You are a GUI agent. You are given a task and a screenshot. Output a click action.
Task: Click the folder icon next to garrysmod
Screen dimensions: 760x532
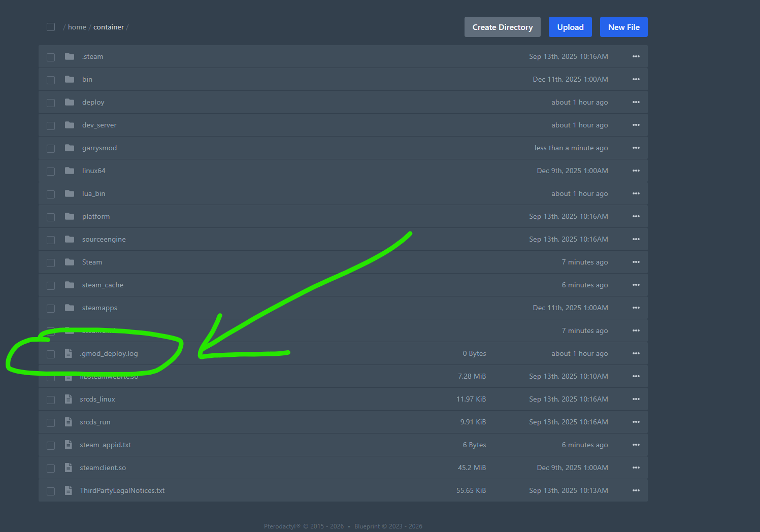tap(70, 148)
